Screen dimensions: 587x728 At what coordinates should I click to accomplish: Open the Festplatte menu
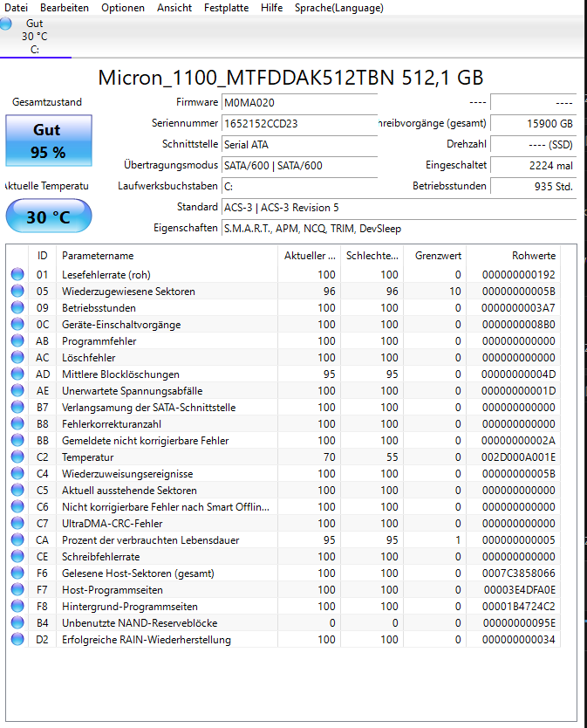[x=227, y=8]
